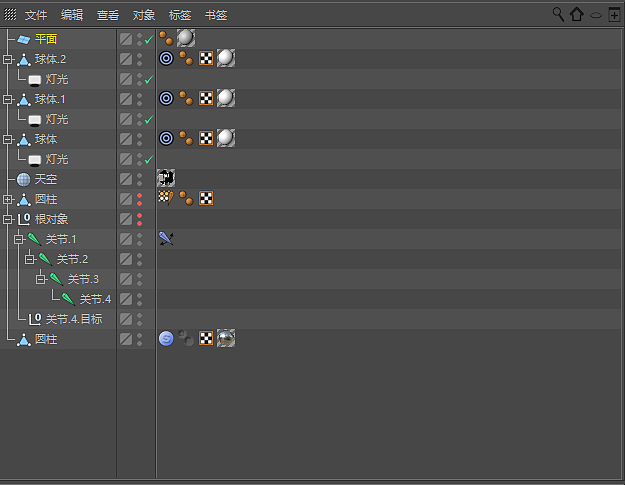Image resolution: width=625 pixels, height=485 pixels.
Task: Select the 平面 object name
Action: tap(46, 39)
